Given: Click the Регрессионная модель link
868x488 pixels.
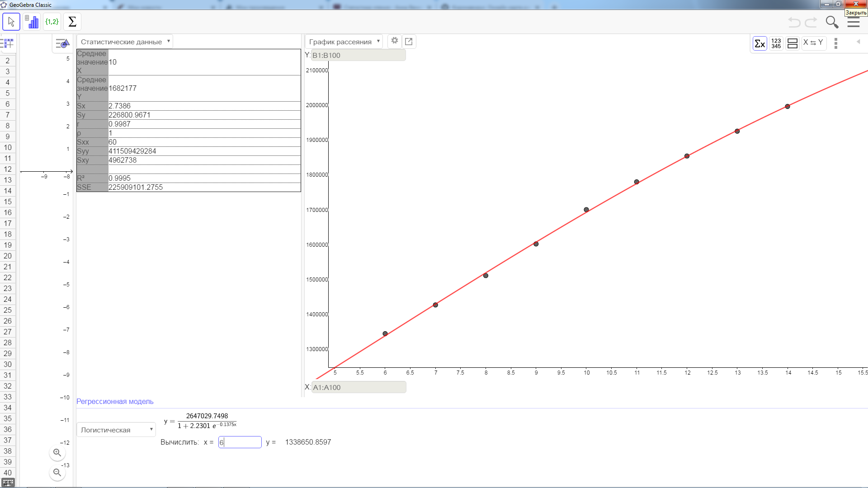Looking at the screenshot, I should (x=115, y=401).
